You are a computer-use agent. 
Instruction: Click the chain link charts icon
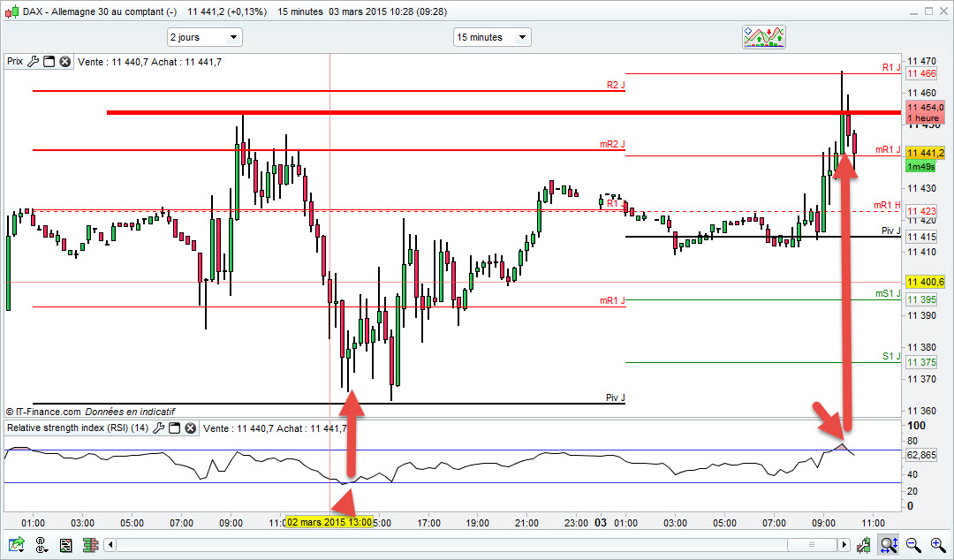point(42,544)
